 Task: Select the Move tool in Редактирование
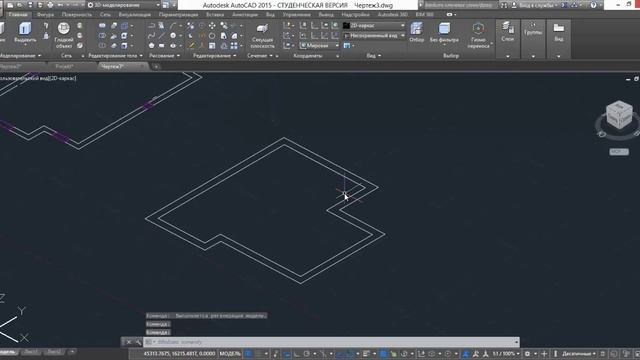[212, 26]
